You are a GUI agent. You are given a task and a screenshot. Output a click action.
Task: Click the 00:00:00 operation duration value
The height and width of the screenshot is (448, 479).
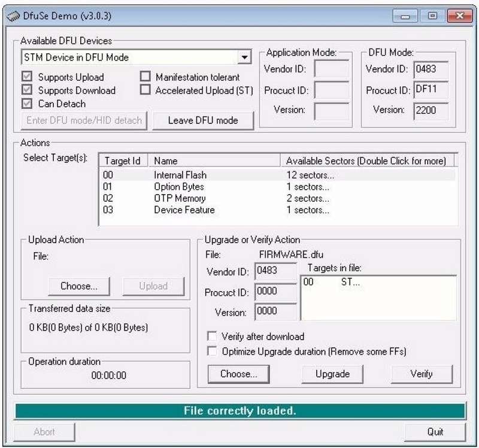(109, 375)
